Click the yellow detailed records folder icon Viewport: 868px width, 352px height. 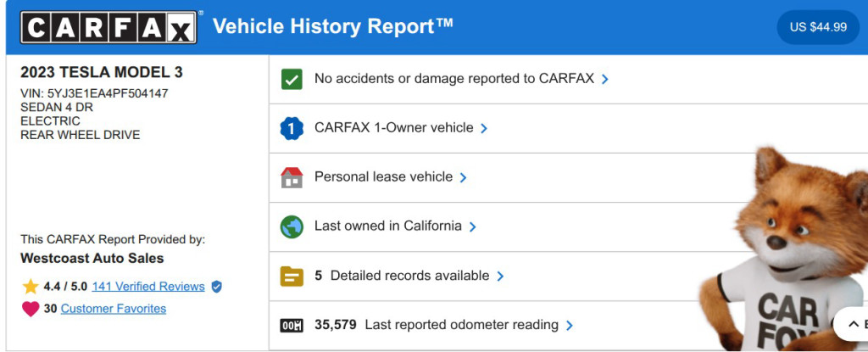click(x=292, y=276)
